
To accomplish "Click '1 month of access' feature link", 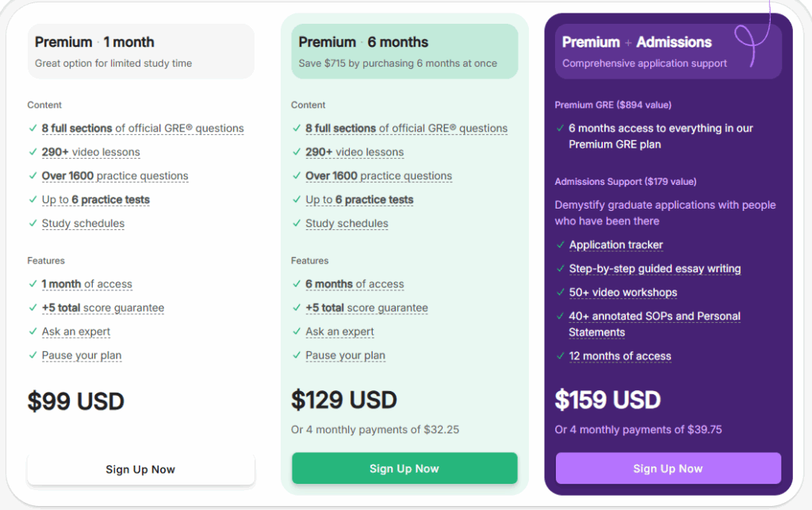I will 87,284.
